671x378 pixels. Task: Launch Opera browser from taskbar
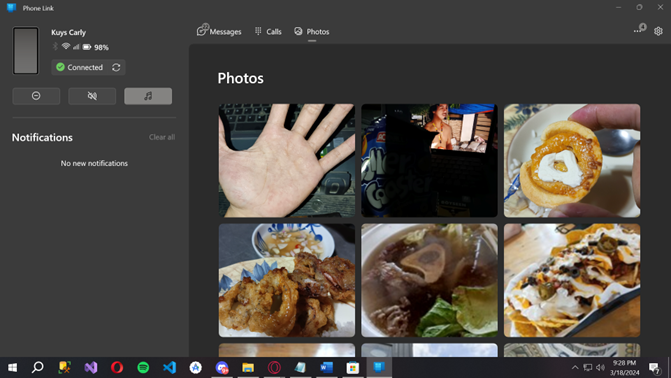[117, 367]
